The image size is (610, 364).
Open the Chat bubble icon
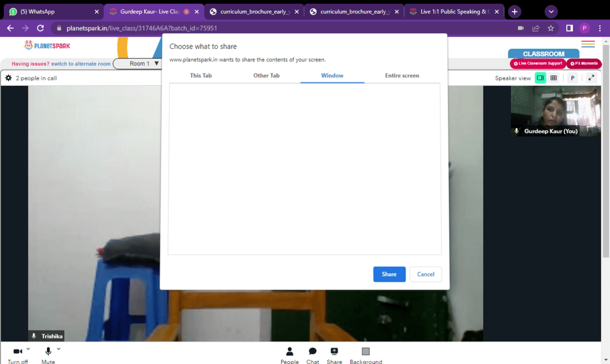click(312, 352)
